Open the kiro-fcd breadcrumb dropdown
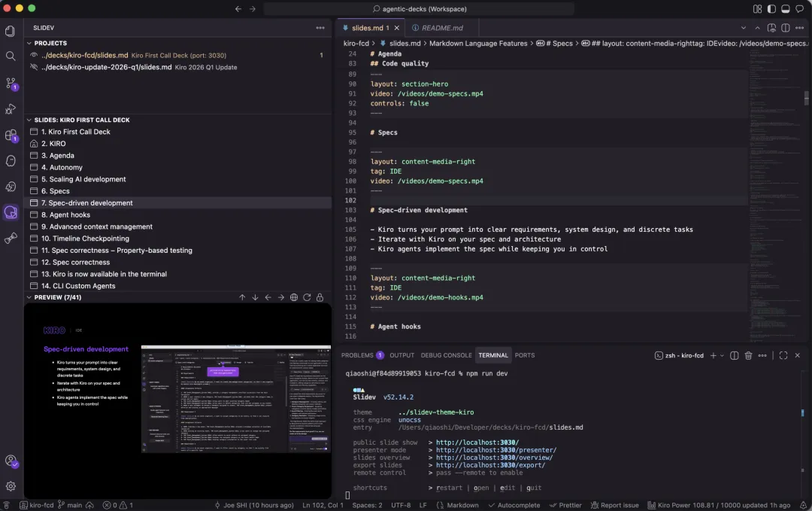Viewport: 812px width, 511px height. pyautogui.click(x=356, y=44)
